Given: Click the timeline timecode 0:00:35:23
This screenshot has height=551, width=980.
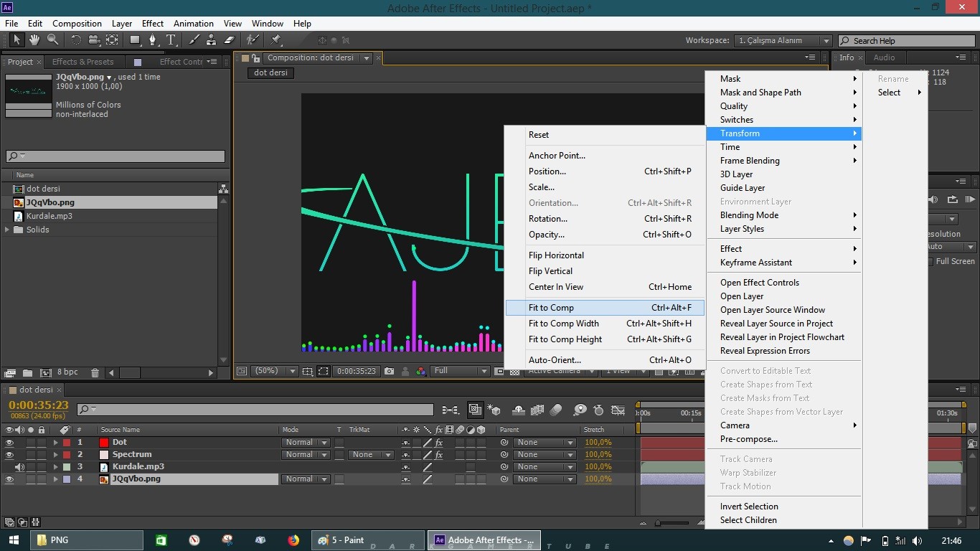Looking at the screenshot, I should pos(39,405).
